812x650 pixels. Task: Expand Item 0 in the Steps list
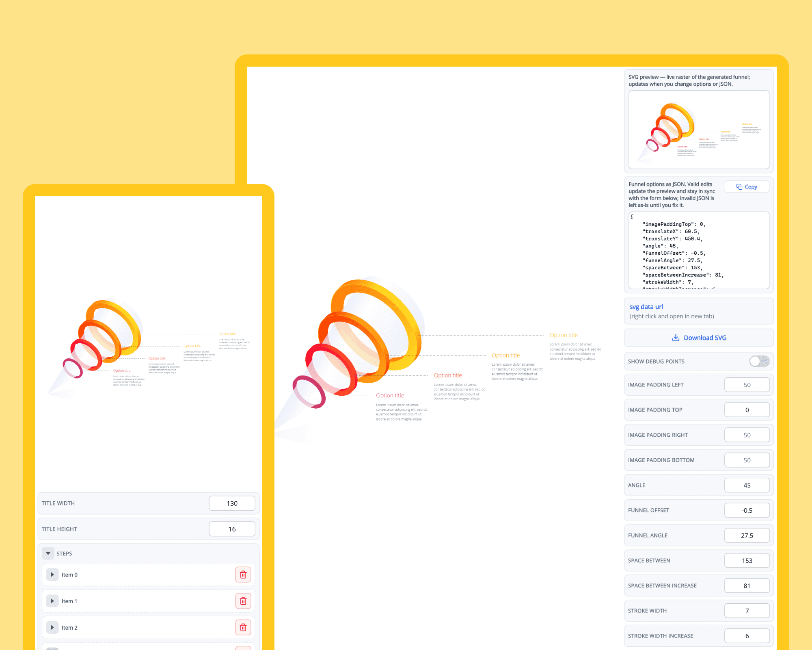pyautogui.click(x=52, y=574)
